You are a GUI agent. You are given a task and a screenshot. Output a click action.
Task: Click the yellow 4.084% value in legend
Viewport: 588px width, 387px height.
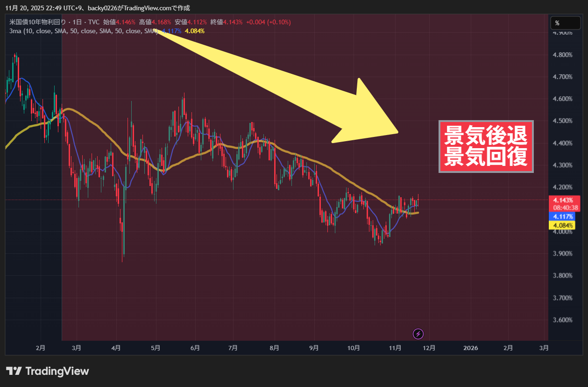195,31
